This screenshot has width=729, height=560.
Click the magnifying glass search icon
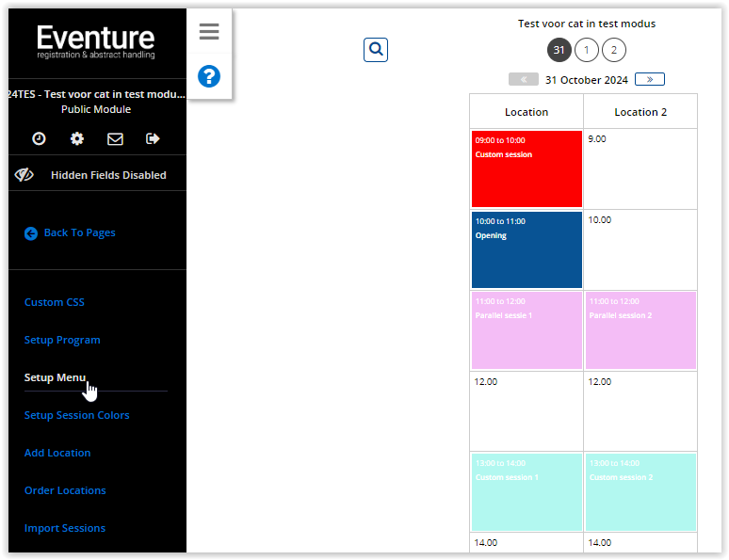coord(376,50)
